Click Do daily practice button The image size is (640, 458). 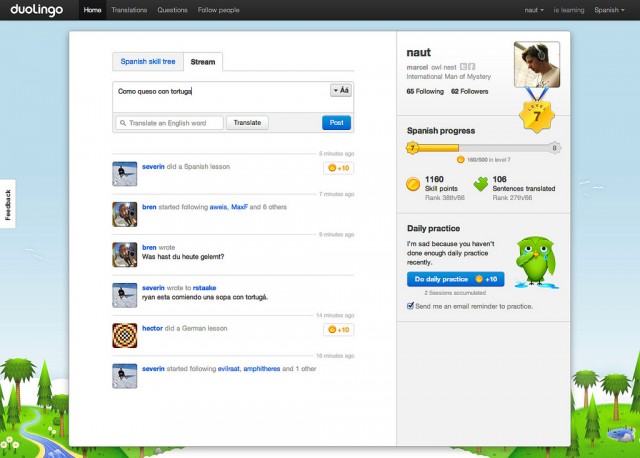point(456,279)
